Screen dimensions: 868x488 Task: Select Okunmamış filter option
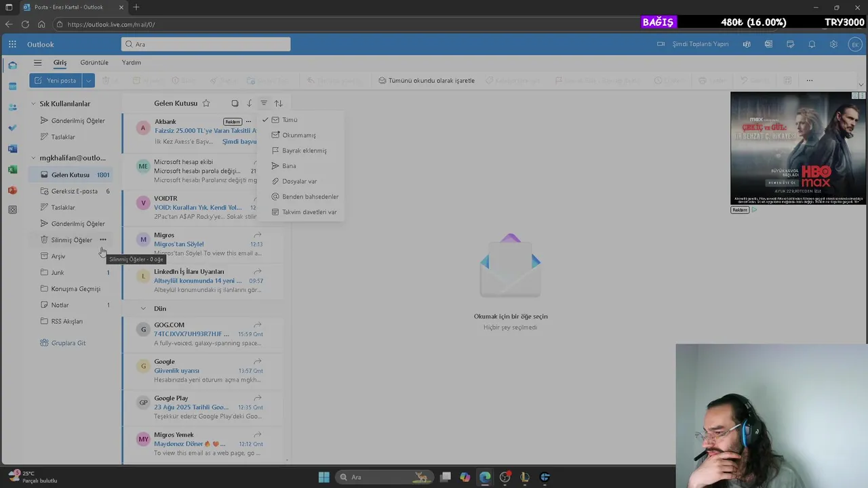click(300, 135)
